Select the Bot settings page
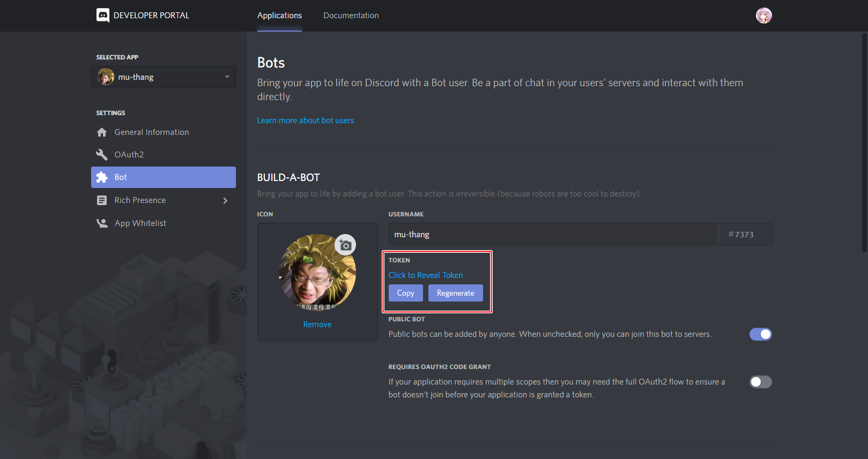This screenshot has height=459, width=868. click(164, 177)
